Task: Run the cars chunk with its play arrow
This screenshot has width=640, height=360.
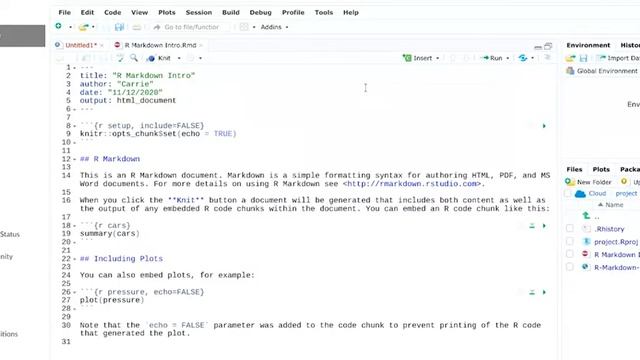Action: (x=544, y=226)
